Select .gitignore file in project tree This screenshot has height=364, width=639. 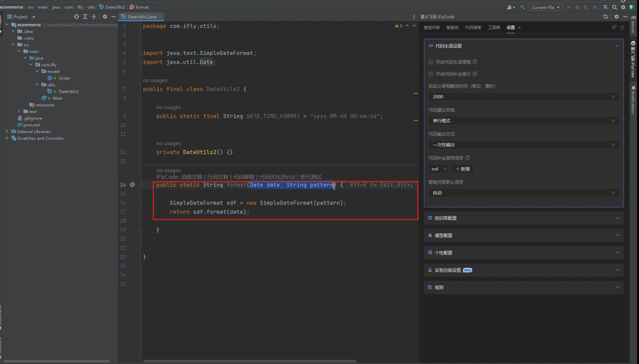(33, 118)
